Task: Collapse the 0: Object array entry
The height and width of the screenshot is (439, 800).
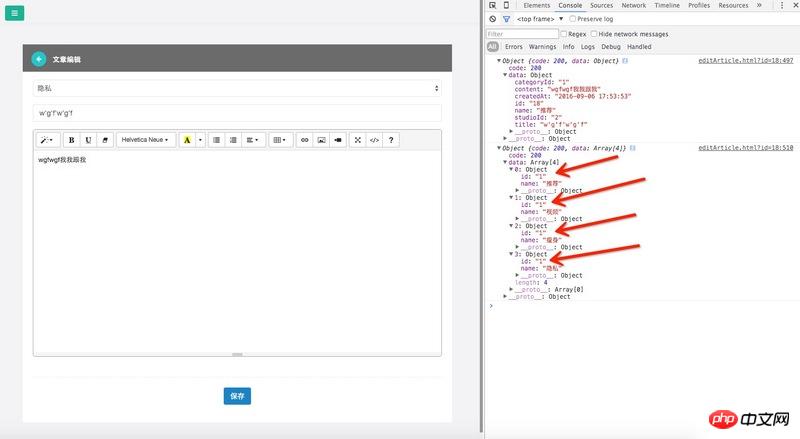Action: pyautogui.click(x=511, y=169)
